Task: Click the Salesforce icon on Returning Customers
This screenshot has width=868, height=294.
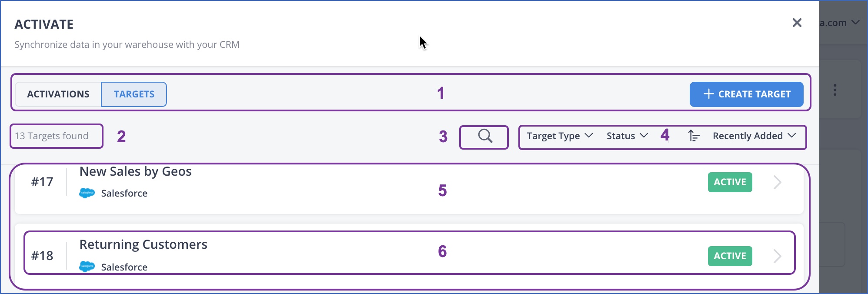Action: coord(87,267)
